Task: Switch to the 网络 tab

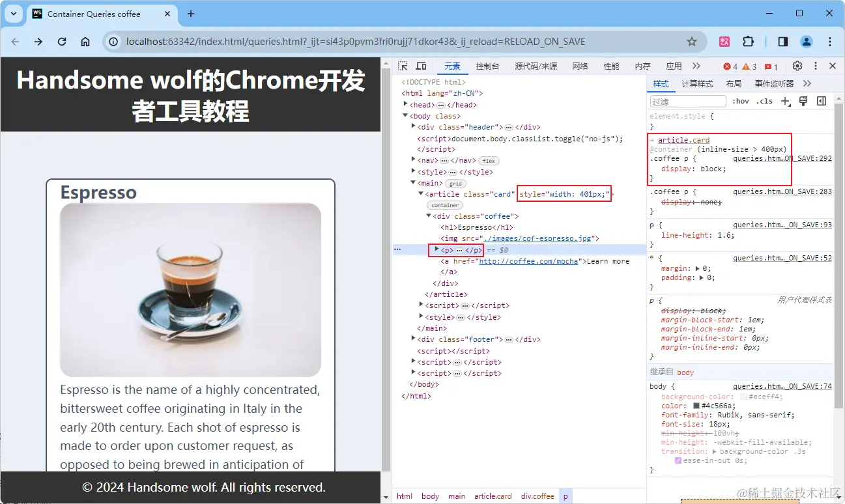Action: click(x=580, y=66)
